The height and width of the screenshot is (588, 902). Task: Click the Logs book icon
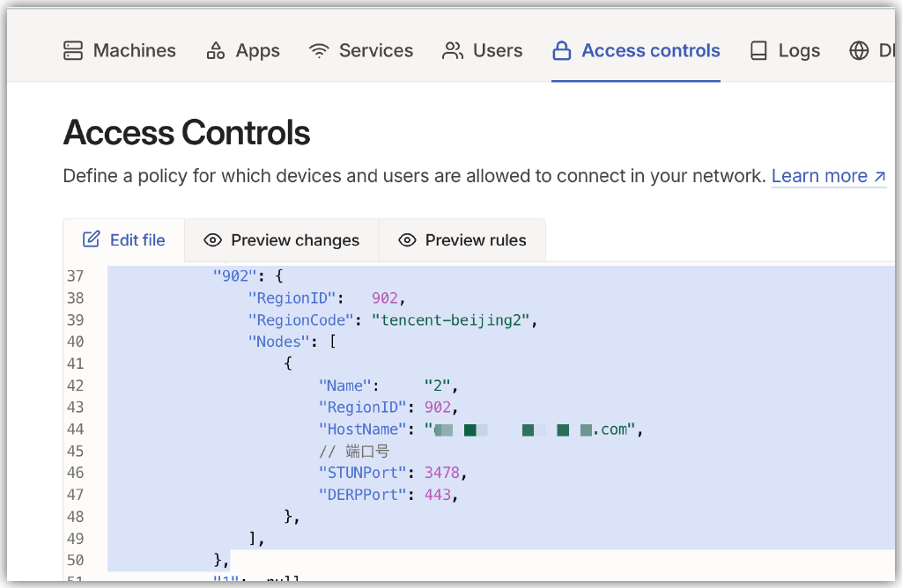point(758,51)
